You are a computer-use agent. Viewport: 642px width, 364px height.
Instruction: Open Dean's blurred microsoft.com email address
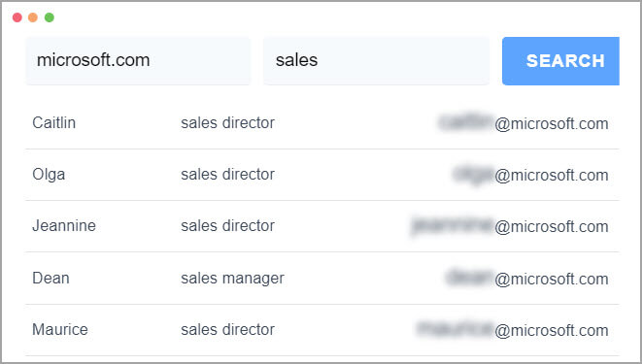527,279
